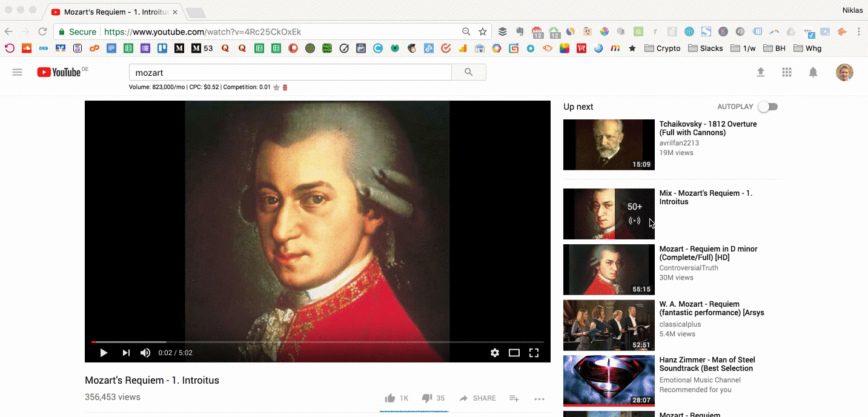This screenshot has width=868, height=417.
Task: Play the Mozart's Requiem video
Action: (x=104, y=353)
